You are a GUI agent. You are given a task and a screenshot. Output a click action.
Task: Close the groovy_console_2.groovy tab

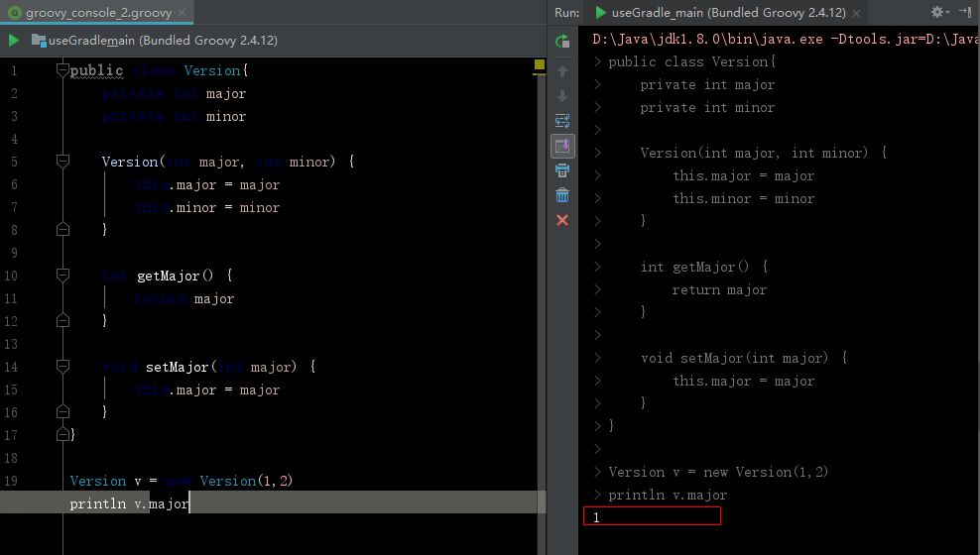(182, 13)
